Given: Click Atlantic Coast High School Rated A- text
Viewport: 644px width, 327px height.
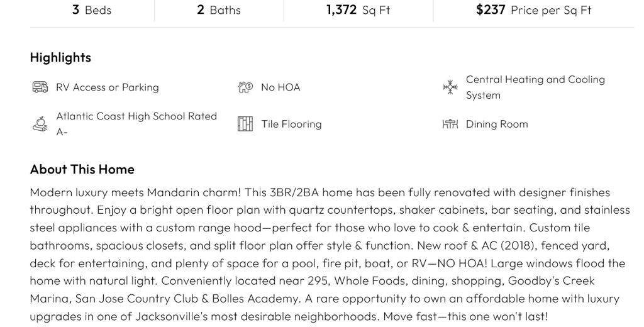Looking at the screenshot, I should (136, 116).
